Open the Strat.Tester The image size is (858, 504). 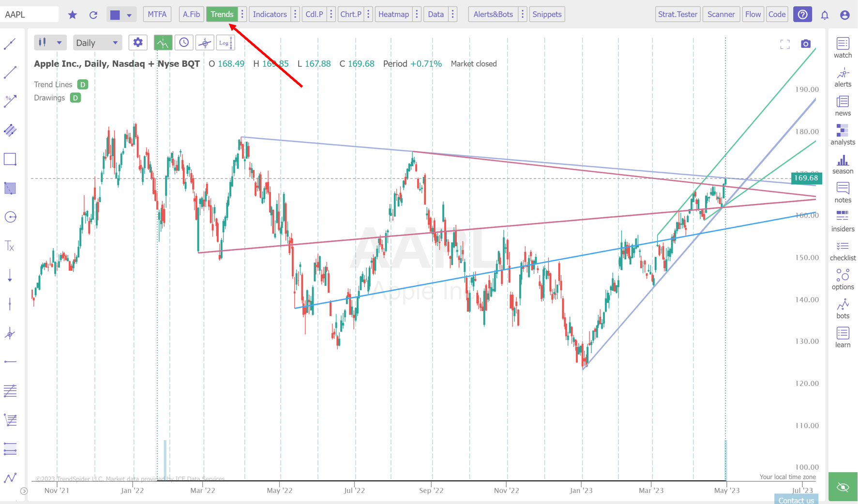pos(677,15)
